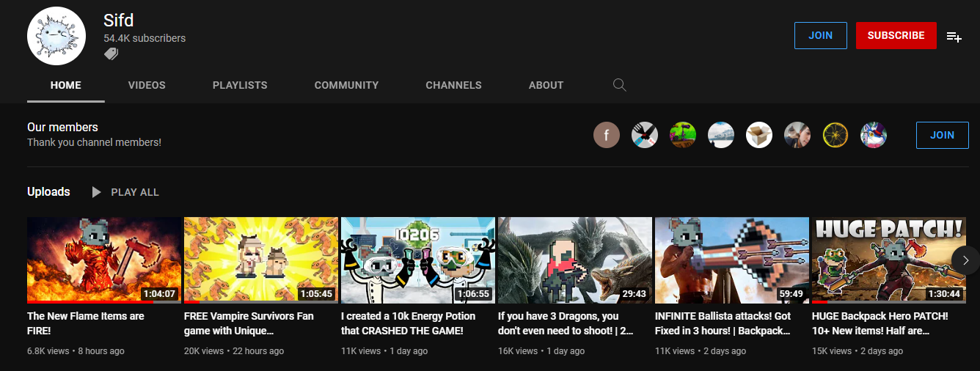
Task: Click the red Subscribe button
Action: coord(896,35)
